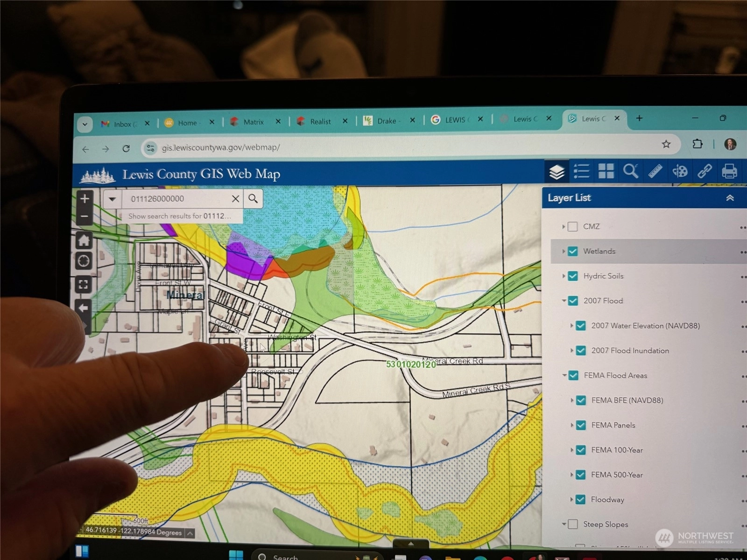Uncheck the FEMA Panels layer
The image size is (747, 560).
tap(581, 425)
